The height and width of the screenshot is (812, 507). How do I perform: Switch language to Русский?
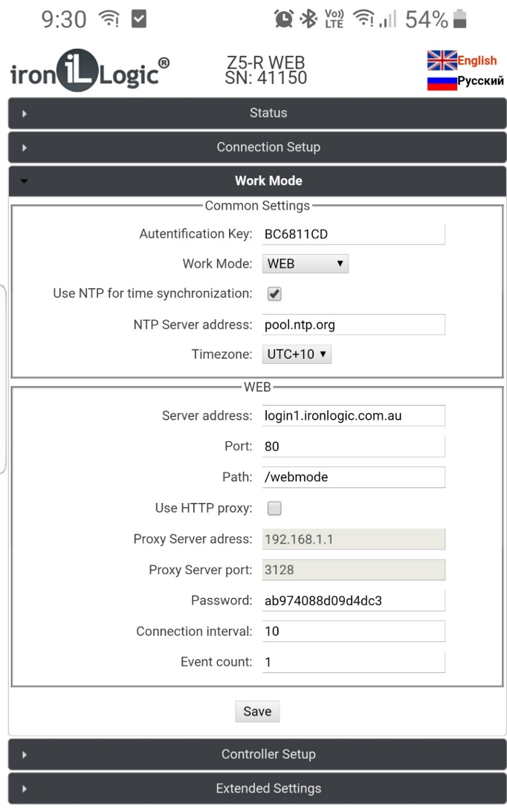pos(480,81)
